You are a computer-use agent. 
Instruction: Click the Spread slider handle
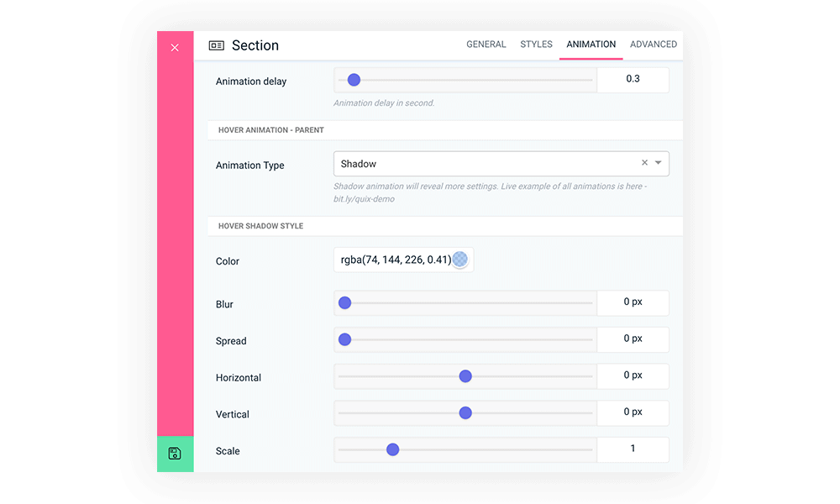coord(344,339)
